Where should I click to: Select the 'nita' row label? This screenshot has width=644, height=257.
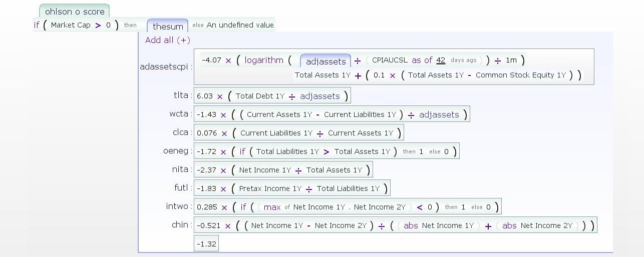[x=180, y=169]
